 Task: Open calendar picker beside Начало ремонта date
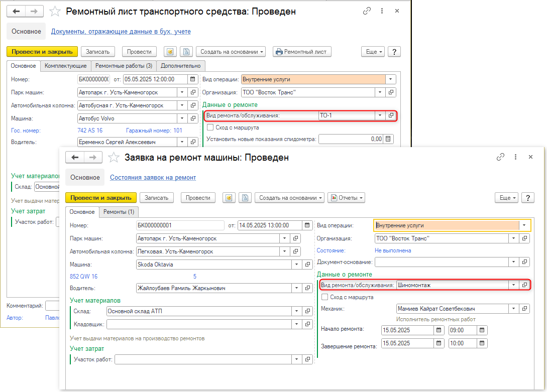[x=439, y=330]
